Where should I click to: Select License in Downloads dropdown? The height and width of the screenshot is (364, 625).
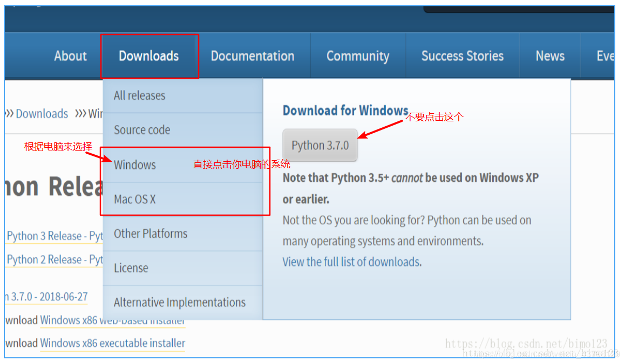tap(183, 268)
